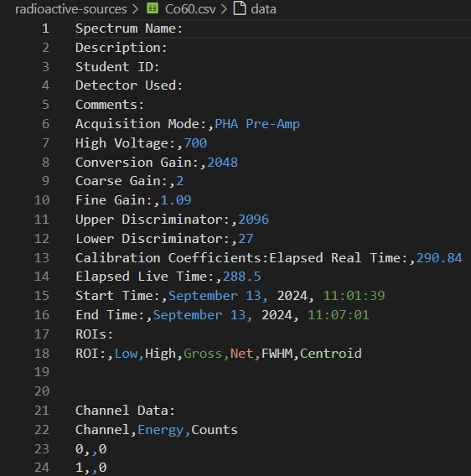Click the radioactive-sources breadcrumb folder
The width and height of the screenshot is (471, 476).
[x=70, y=9]
